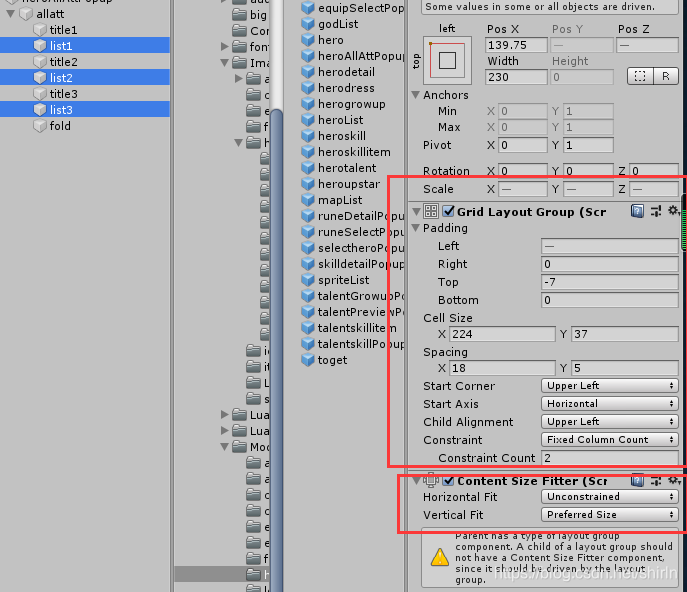The height and width of the screenshot is (592, 687).
Task: Open the godList prefab
Action: point(338,24)
